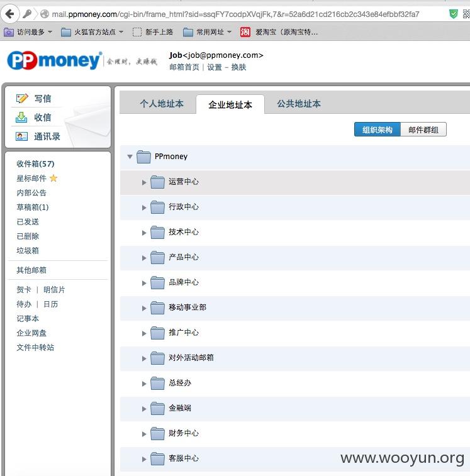
Task: Click the 财务中心 folder icon
Action: tap(157, 434)
